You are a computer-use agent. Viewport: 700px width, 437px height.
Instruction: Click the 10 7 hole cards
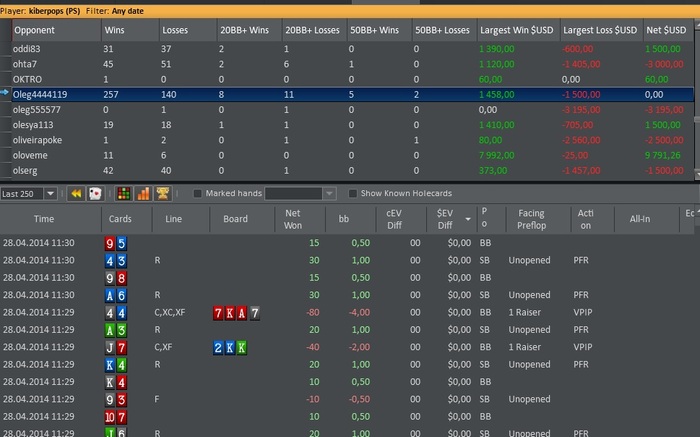point(116,417)
